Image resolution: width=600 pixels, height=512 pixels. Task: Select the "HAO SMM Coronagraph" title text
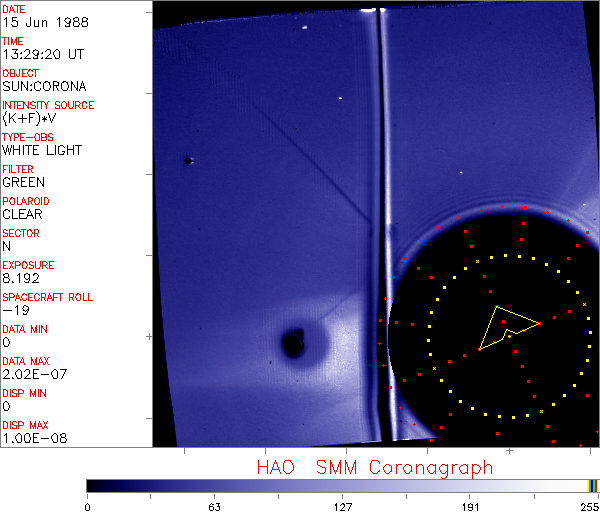pyautogui.click(x=375, y=467)
